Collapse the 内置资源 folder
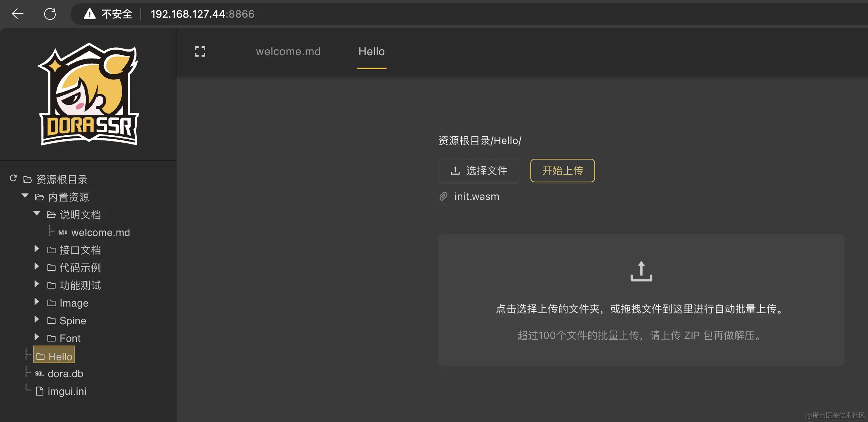 (x=25, y=196)
